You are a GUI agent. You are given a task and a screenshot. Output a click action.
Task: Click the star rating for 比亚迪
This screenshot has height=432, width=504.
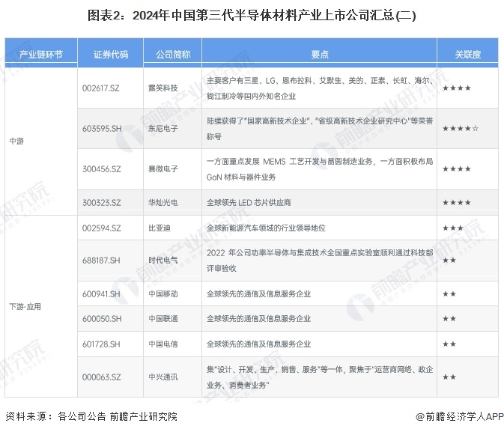[453, 228]
